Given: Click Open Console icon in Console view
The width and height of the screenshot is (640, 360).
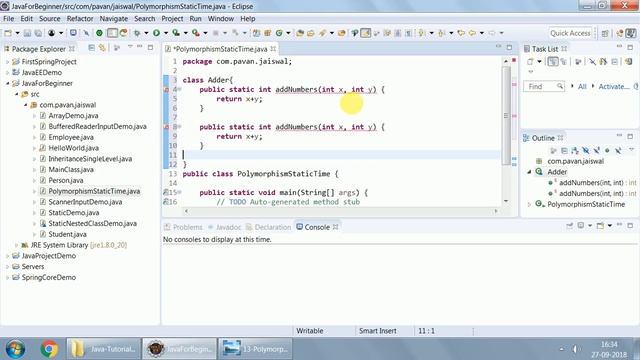Looking at the screenshot, I should [600, 225].
